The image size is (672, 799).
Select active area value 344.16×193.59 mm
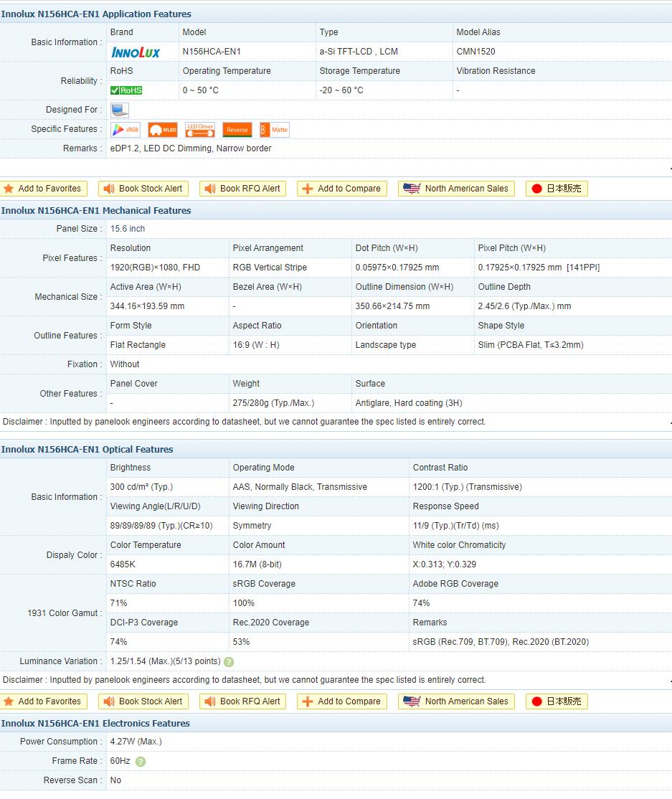(x=147, y=306)
